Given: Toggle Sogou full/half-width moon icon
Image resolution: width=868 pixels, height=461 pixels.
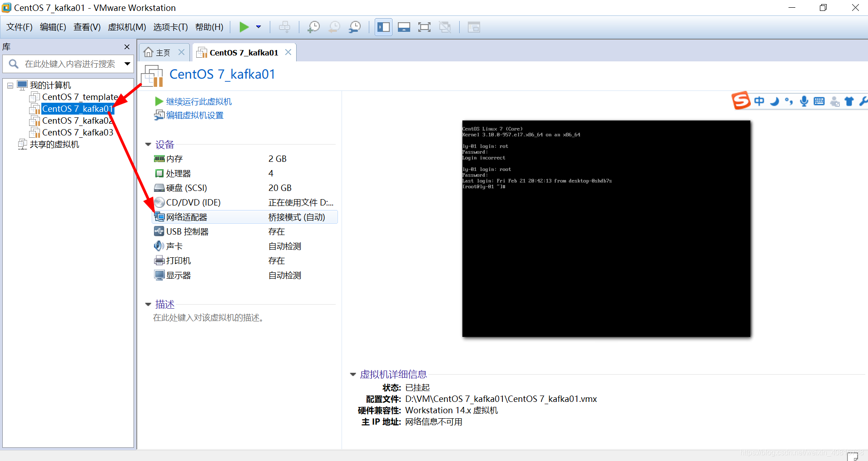Looking at the screenshot, I should [x=774, y=101].
